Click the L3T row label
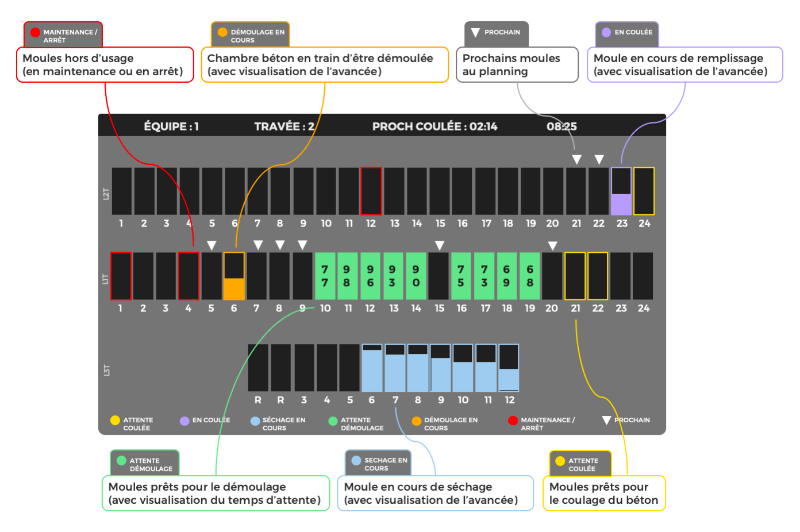Image resolution: width=800 pixels, height=532 pixels. 106,370
